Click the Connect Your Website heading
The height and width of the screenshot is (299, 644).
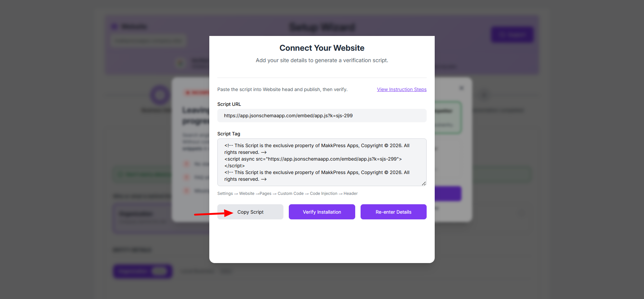(322, 48)
